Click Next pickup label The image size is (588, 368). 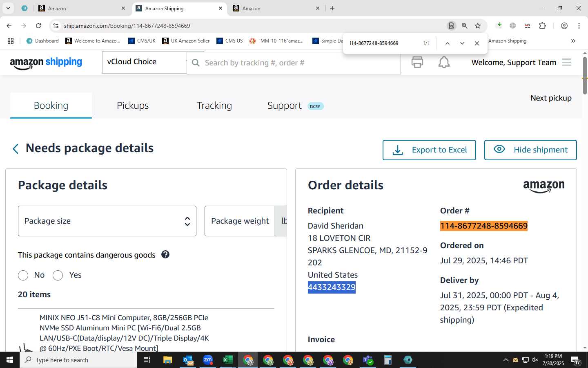click(551, 98)
